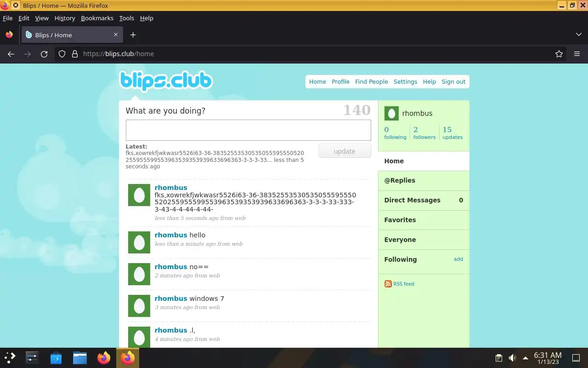
Task: Open the Help menu in menu bar
Action: (x=147, y=18)
